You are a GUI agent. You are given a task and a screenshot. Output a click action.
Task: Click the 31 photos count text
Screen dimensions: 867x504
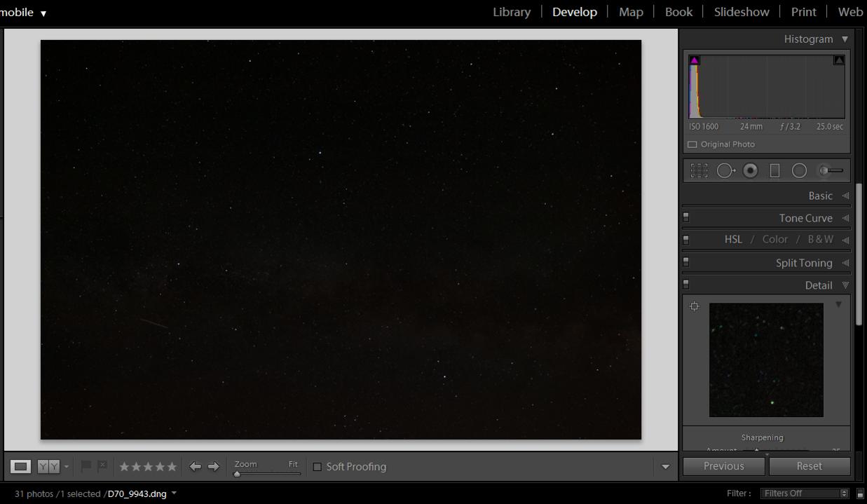(32, 493)
